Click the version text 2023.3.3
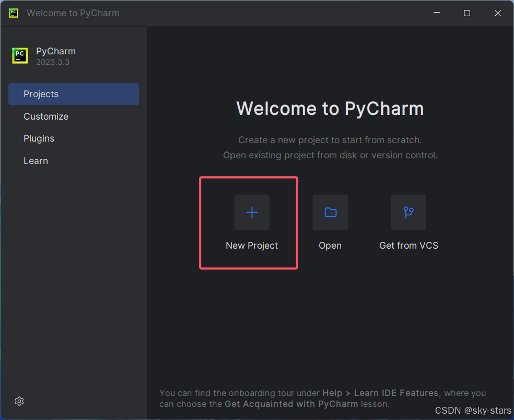Screen dimensions: 514x420 click(53, 62)
